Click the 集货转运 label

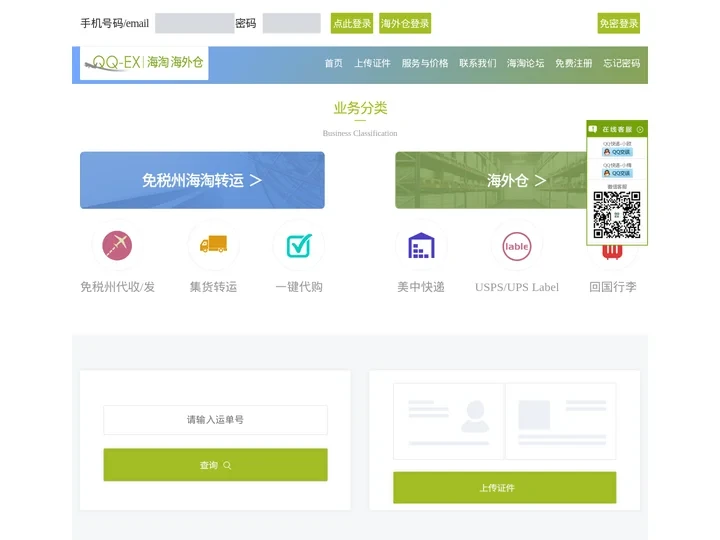214,287
